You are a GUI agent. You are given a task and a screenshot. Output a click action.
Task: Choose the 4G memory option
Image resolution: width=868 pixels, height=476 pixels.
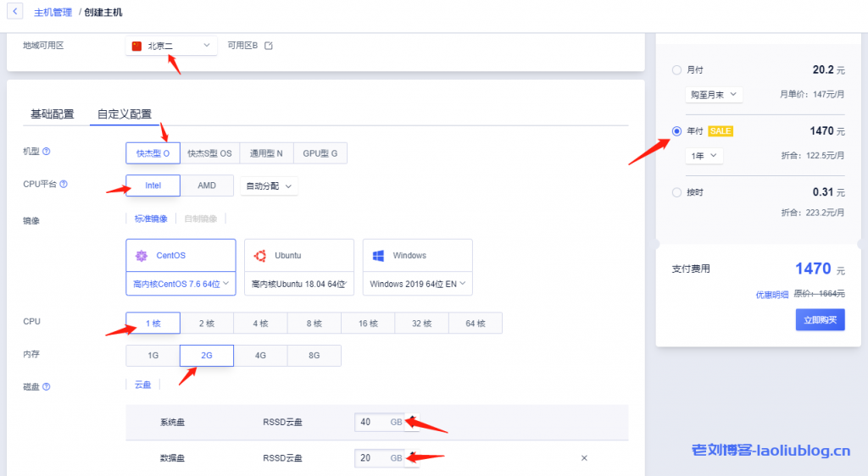(x=260, y=356)
